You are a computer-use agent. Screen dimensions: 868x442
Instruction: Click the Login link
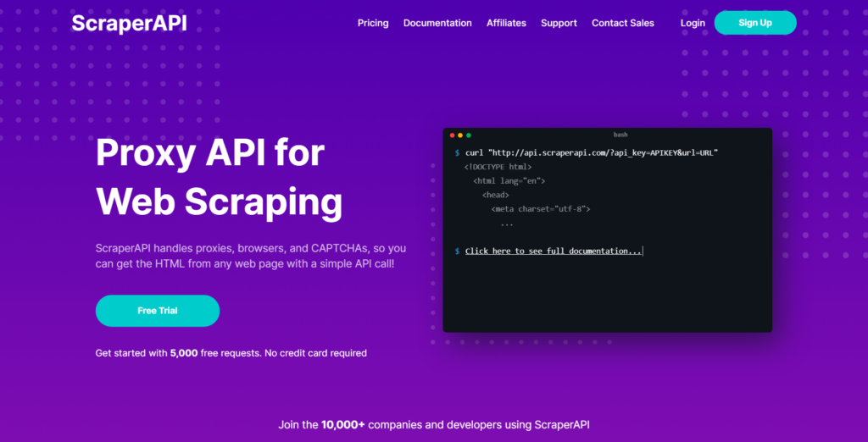[693, 23]
